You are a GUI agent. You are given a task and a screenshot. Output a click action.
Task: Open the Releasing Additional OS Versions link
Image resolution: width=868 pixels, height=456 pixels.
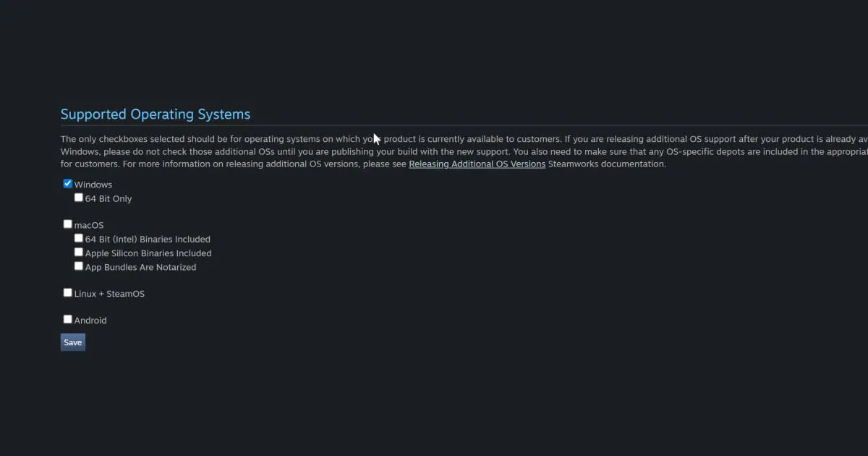coord(477,164)
